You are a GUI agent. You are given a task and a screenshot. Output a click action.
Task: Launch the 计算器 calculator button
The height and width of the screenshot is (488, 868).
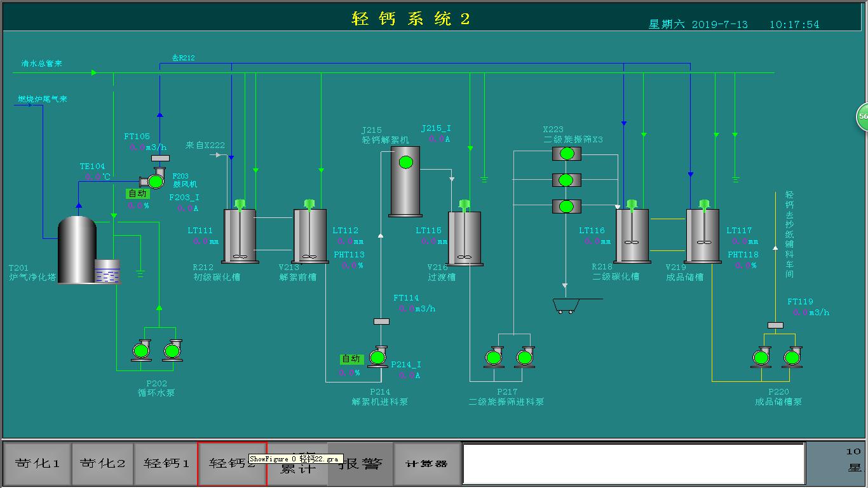pyautogui.click(x=426, y=464)
